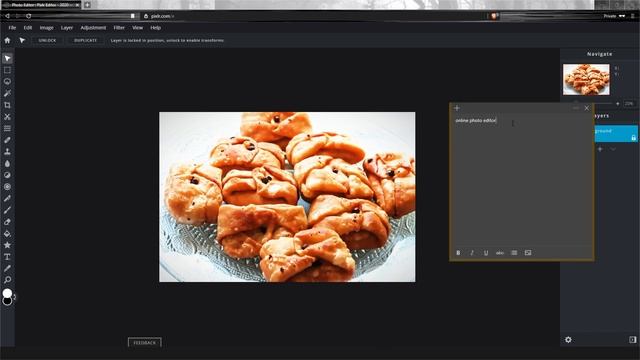Select the Zoom magnifier tool
The image size is (640, 360).
click(x=7, y=280)
